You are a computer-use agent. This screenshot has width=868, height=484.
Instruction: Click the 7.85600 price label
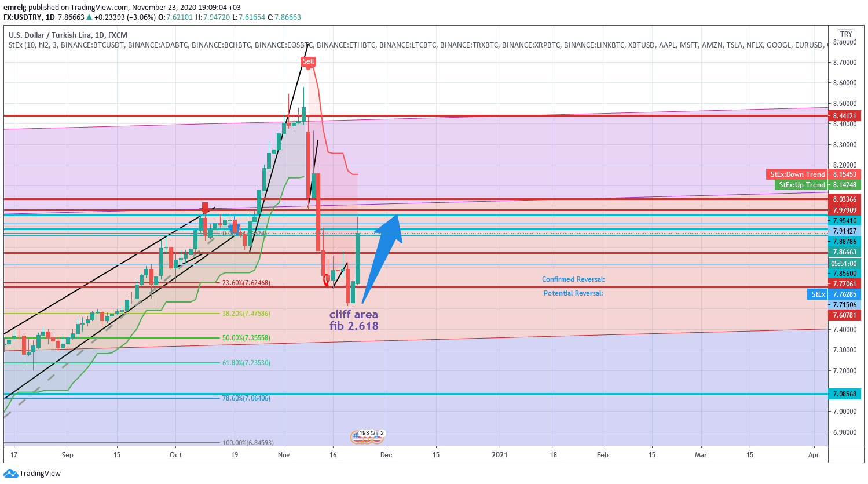pos(845,274)
